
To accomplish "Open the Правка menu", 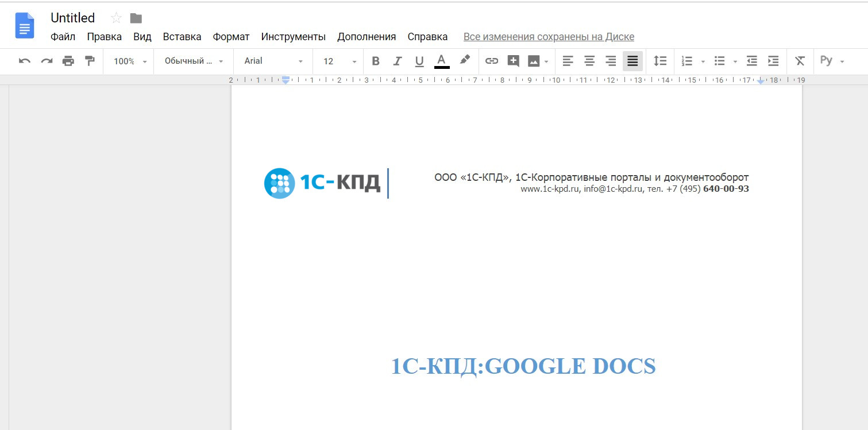I will click(x=104, y=37).
